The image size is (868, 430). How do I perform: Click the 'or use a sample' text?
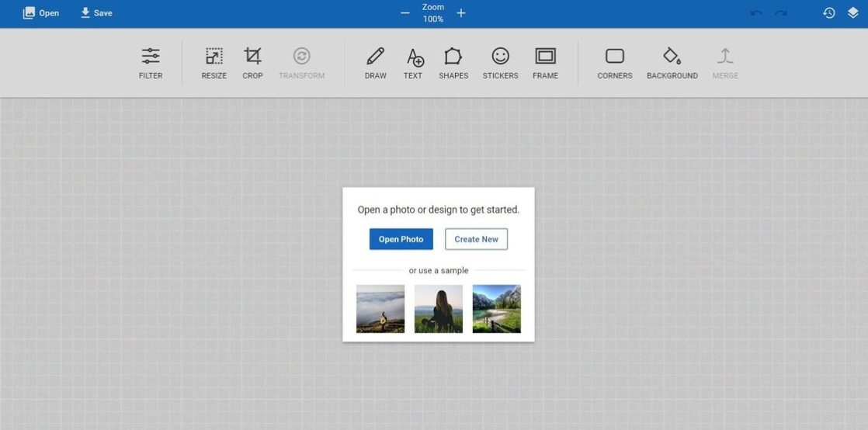439,271
